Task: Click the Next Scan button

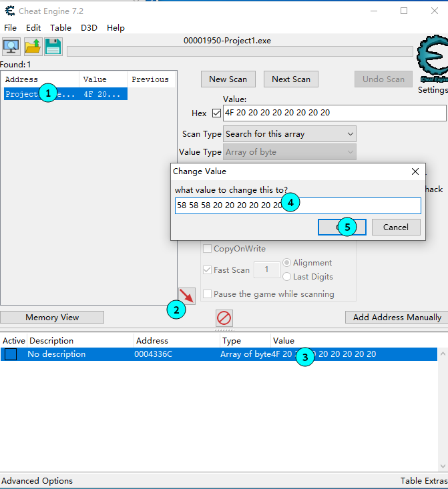Action: pos(291,79)
